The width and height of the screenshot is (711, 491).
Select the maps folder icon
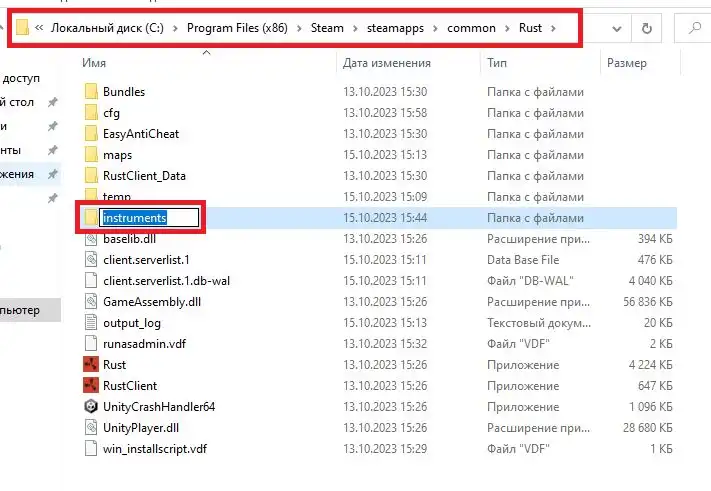pos(91,155)
